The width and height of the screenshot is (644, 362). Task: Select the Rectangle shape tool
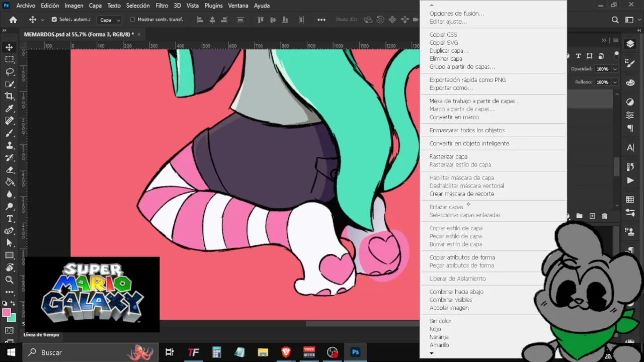click(9, 255)
